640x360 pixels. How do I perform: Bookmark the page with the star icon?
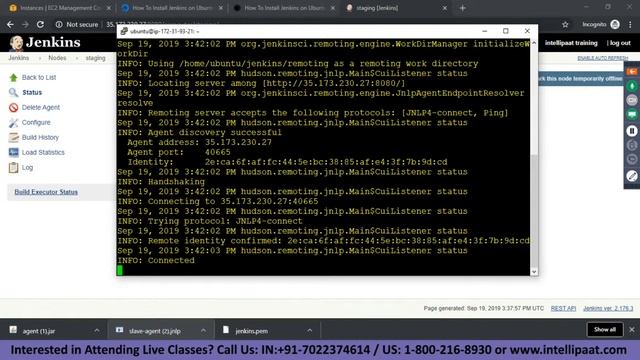point(565,25)
